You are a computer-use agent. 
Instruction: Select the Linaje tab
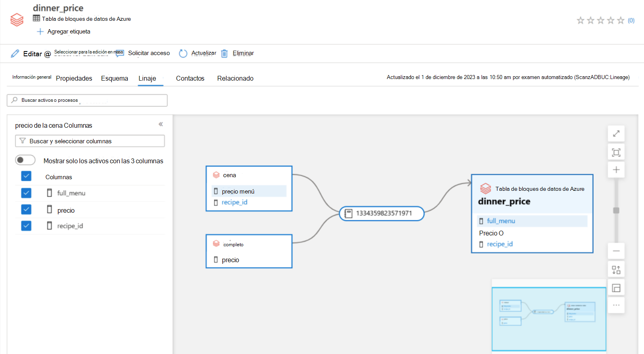click(147, 78)
